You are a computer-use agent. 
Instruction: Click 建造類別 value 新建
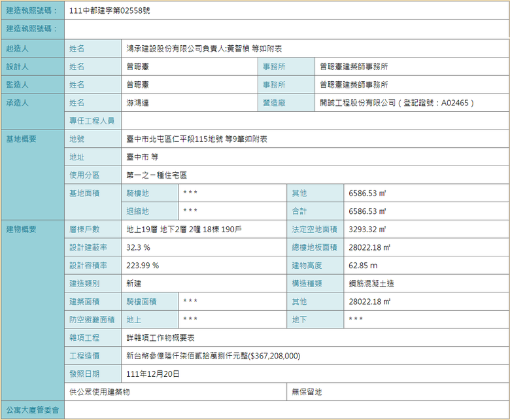[133, 284]
